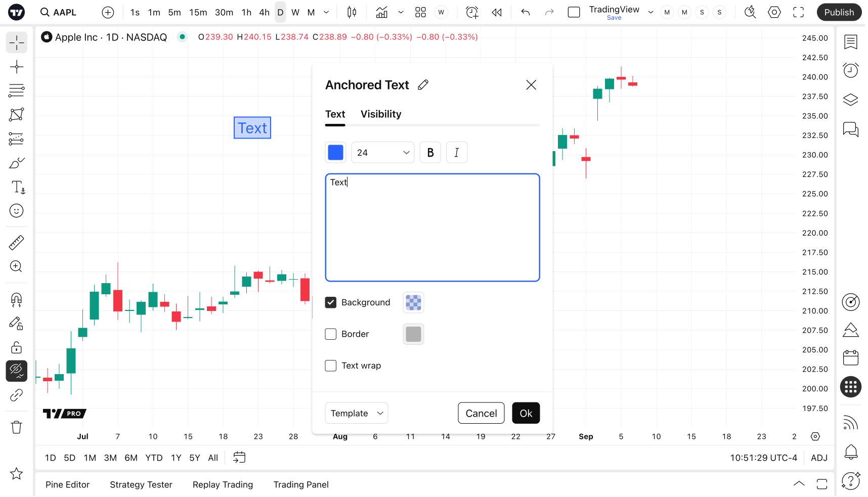Select the 3M date range

110,458
